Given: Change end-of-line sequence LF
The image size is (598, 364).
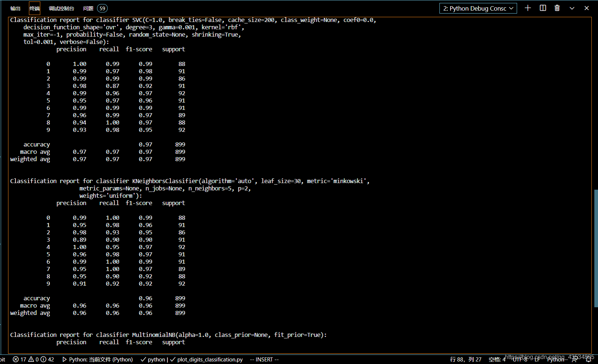Looking at the screenshot, I should 537,360.
